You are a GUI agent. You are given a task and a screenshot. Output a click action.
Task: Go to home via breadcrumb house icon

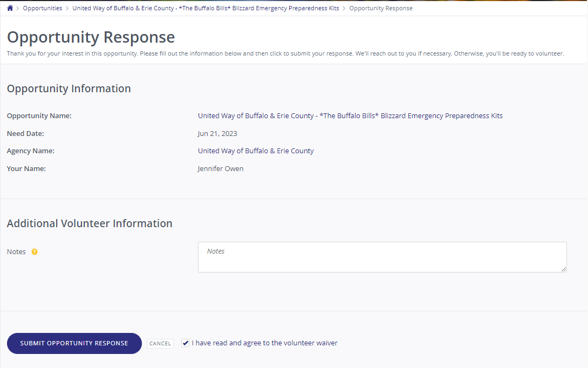(10, 8)
